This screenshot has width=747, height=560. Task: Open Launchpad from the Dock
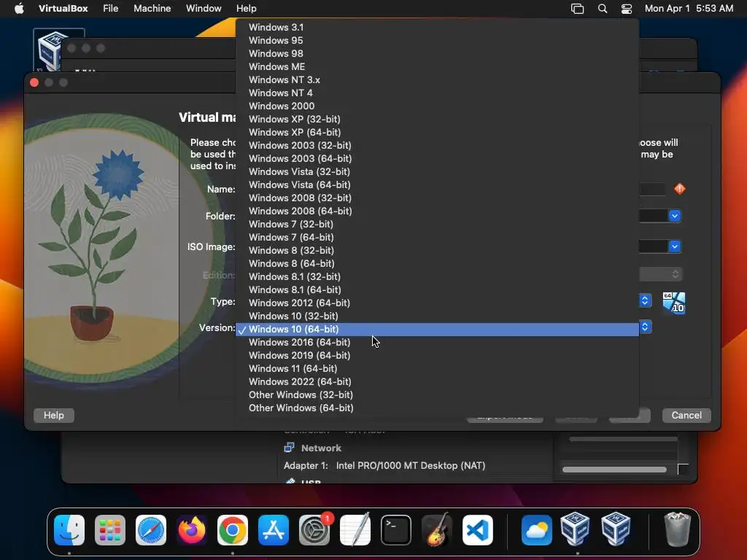coord(110,530)
